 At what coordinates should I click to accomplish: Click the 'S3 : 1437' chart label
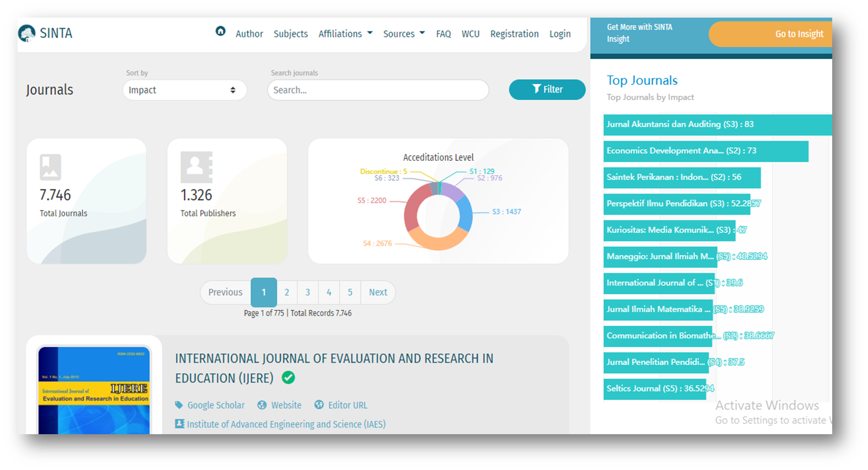tap(506, 212)
